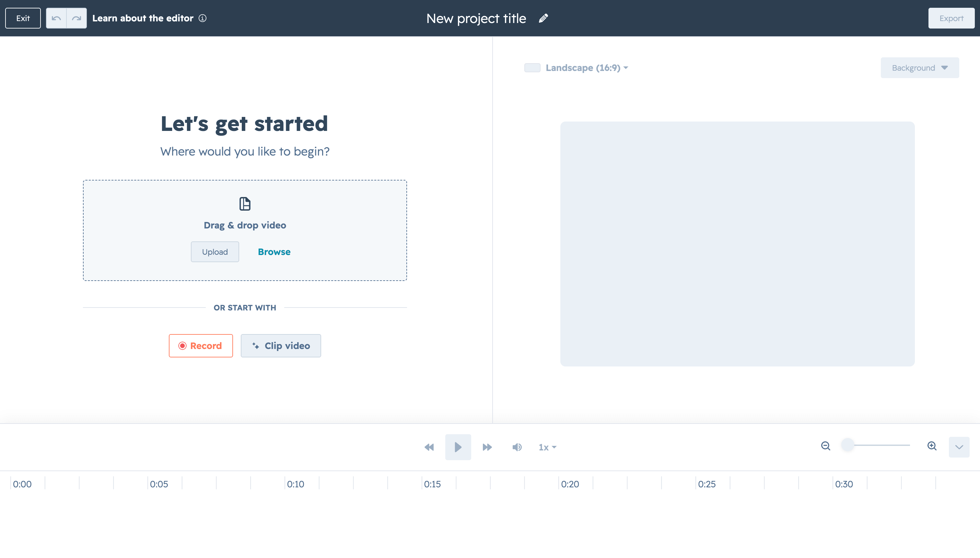Screen dimensions: 980x558
Task: Click the Drag & drop video text
Action: [x=245, y=225]
